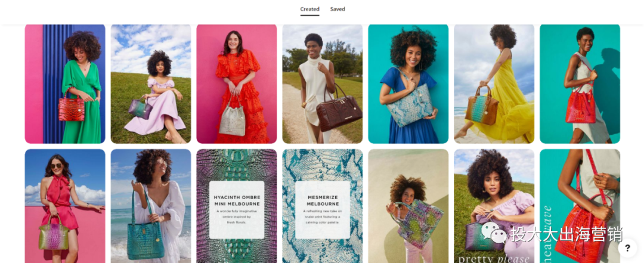Open pin of woman in green dress
Screen dimensions: 644x263
click(65, 84)
